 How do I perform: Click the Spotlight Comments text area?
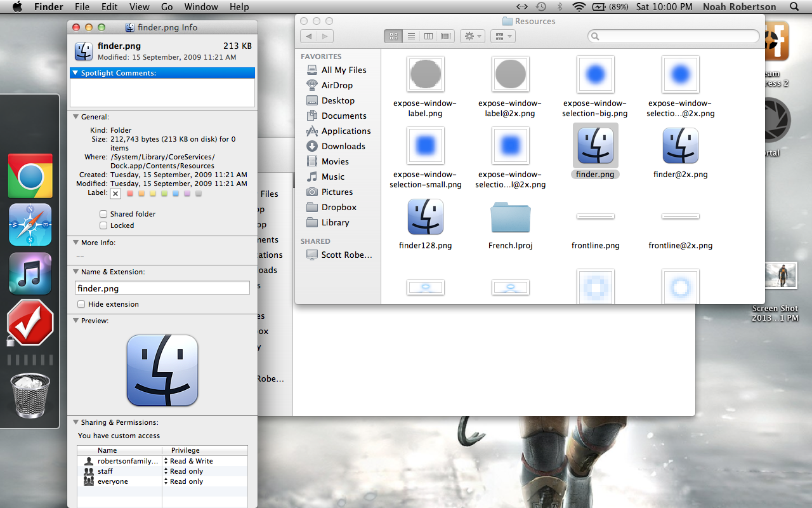tap(162, 92)
